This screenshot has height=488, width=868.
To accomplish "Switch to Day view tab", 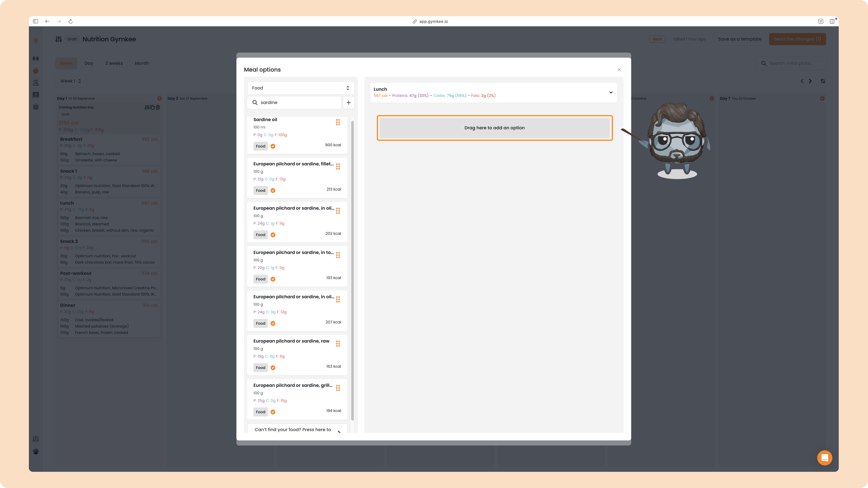I will coord(89,63).
